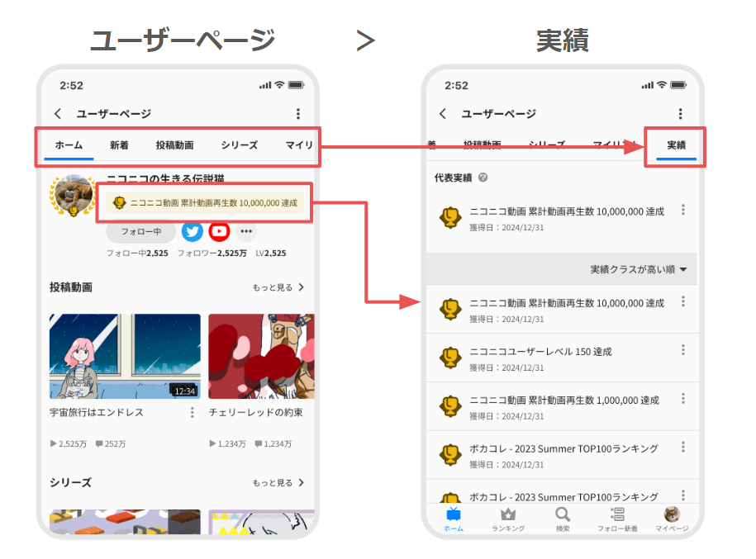The image size is (756, 559).
Task: Select 累計動画再生数 1,000,000 達成 row
Action: click(x=563, y=407)
